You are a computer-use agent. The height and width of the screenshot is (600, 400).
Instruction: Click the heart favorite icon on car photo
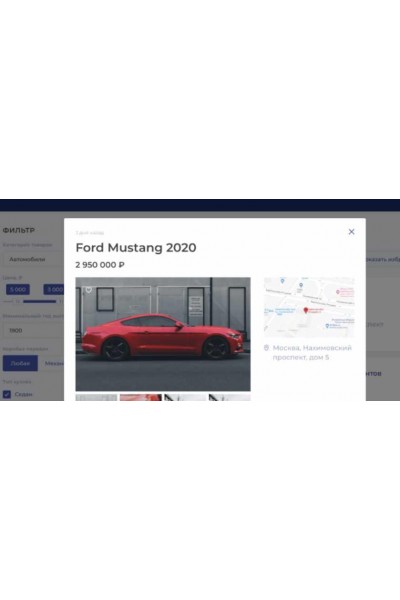tap(88, 290)
